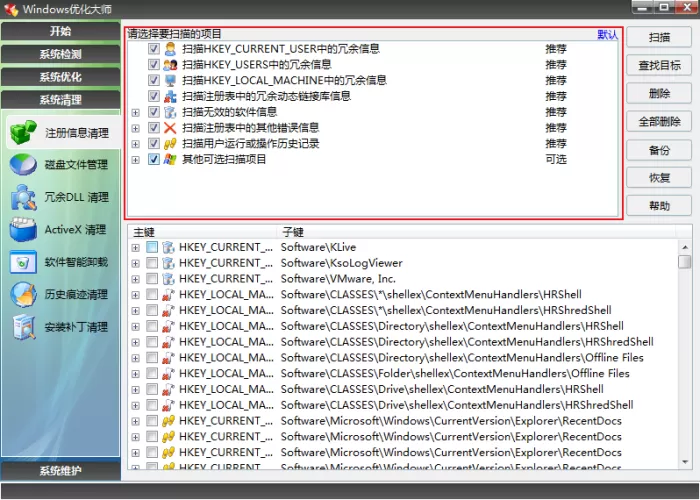The width and height of the screenshot is (700, 500).
Task: Open ActiveX 清理 icon
Action: tap(23, 229)
